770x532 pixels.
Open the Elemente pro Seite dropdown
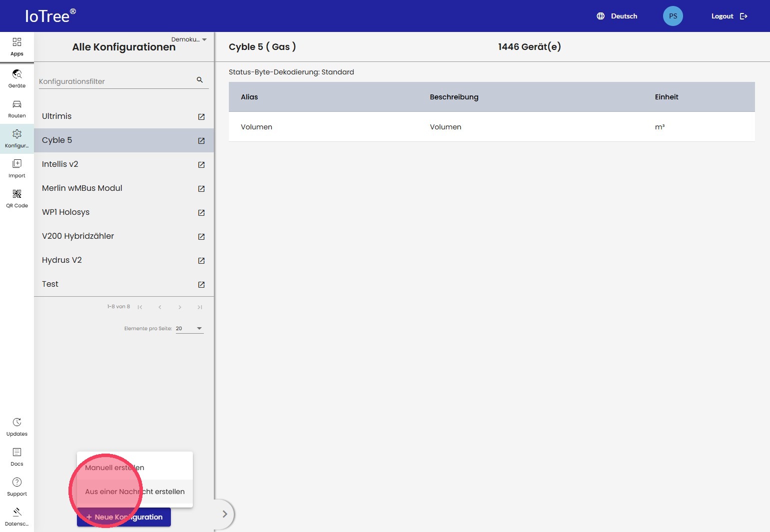[189, 329]
